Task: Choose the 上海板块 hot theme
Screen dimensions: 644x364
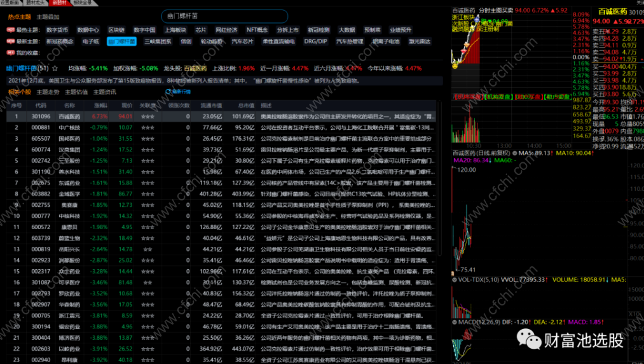Action: point(175,30)
